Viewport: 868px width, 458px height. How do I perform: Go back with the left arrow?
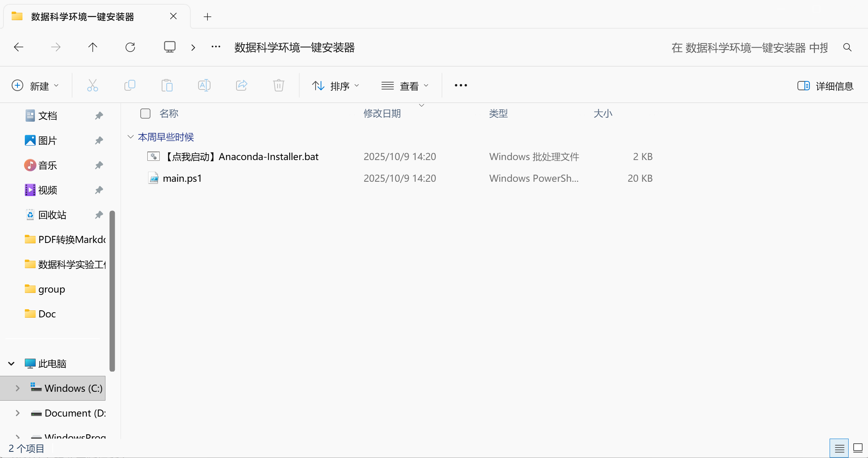19,47
